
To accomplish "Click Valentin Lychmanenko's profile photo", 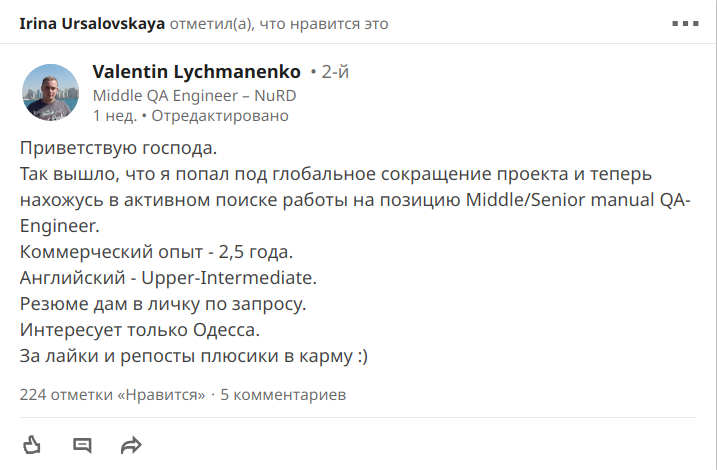I will pyautogui.click(x=50, y=93).
